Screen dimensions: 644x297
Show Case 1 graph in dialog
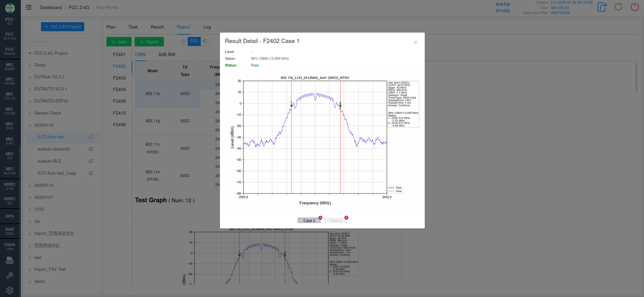tap(309, 220)
